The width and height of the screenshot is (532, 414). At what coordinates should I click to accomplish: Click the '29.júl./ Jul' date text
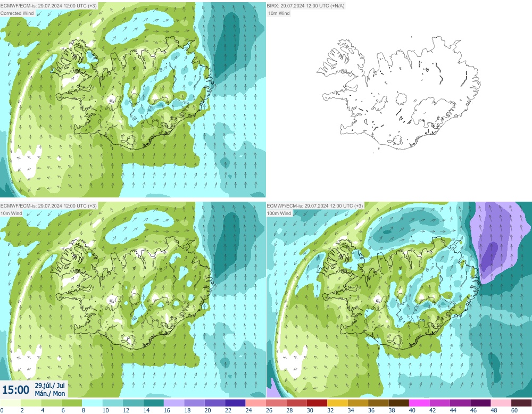click(50, 385)
